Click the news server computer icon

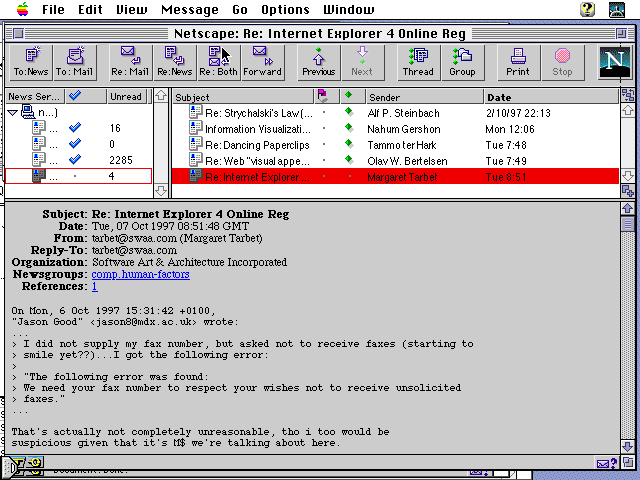(x=28, y=112)
